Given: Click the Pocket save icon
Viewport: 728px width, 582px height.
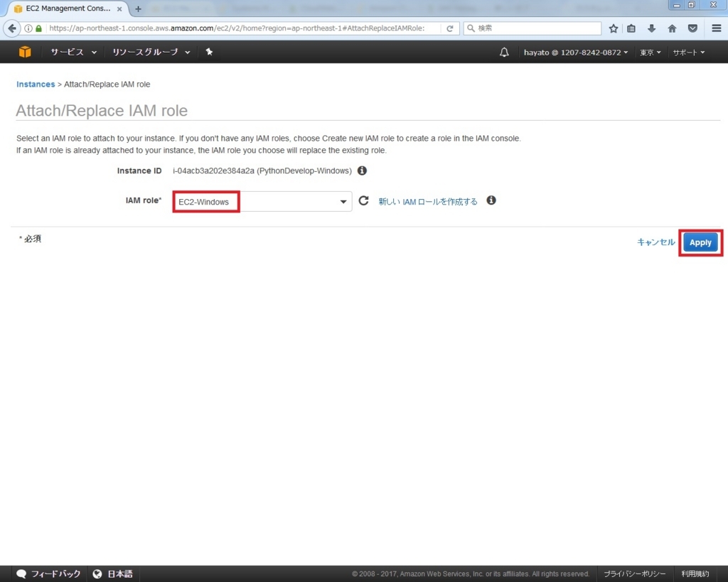Looking at the screenshot, I should click(x=692, y=28).
